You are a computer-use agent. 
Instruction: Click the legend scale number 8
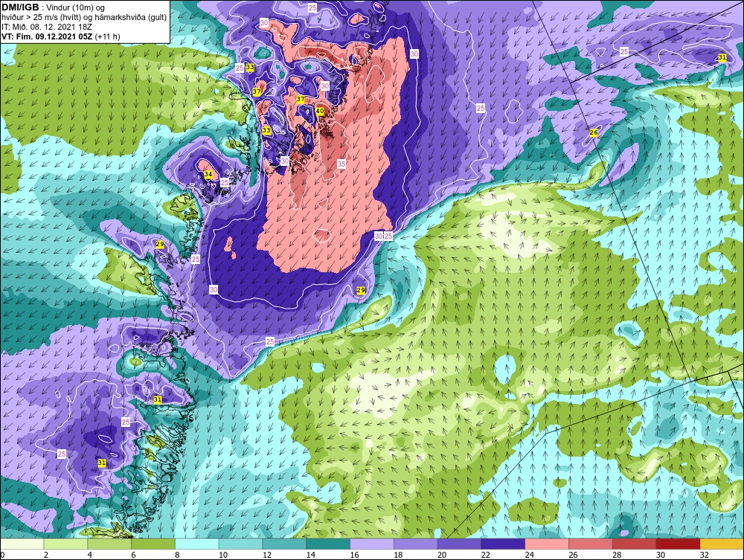177,554
